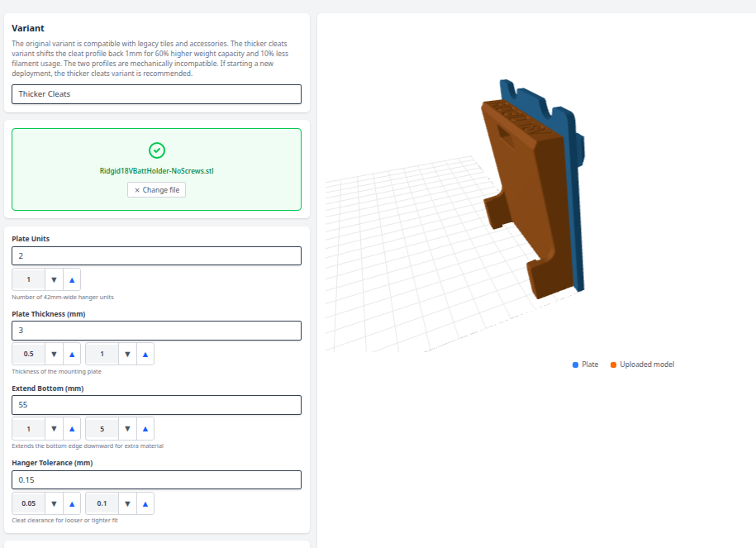Click the Hanger Tolerance step value 0.05
Viewport: 756px width, 548px height.
coord(28,503)
